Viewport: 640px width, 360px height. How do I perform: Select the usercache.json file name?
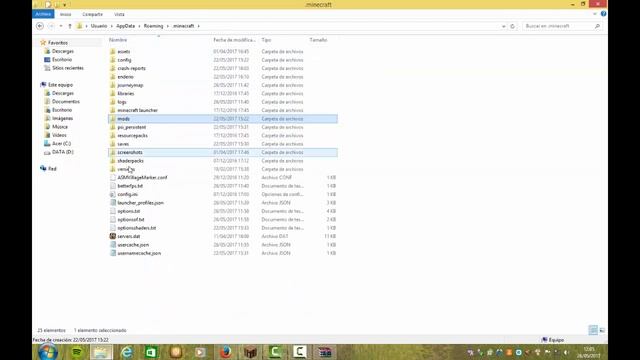point(133,245)
